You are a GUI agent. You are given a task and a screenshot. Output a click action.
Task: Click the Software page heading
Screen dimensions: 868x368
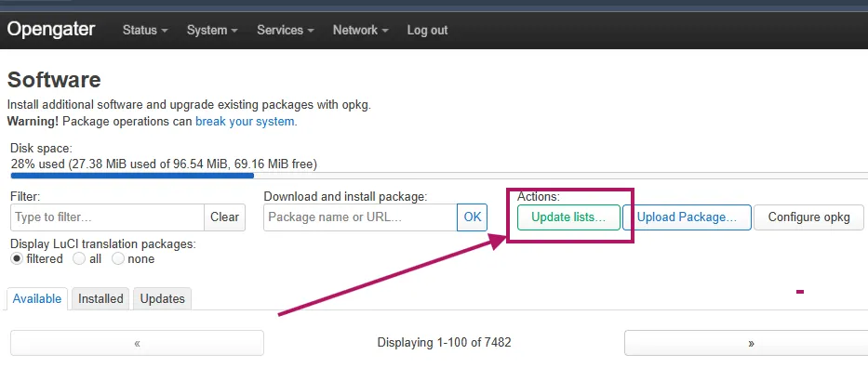coord(54,80)
